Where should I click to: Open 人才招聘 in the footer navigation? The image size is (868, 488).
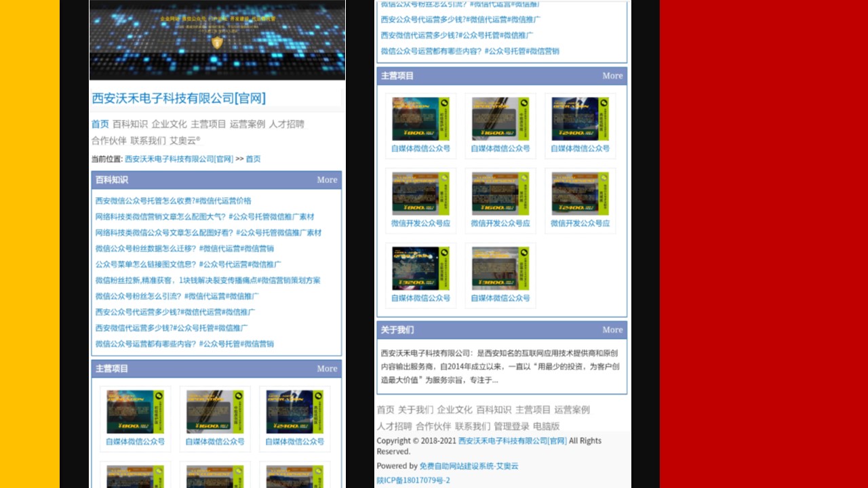tap(395, 426)
